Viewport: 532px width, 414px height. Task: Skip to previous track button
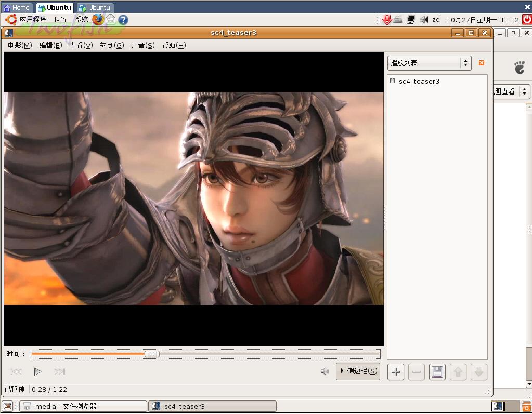pyautogui.click(x=16, y=371)
